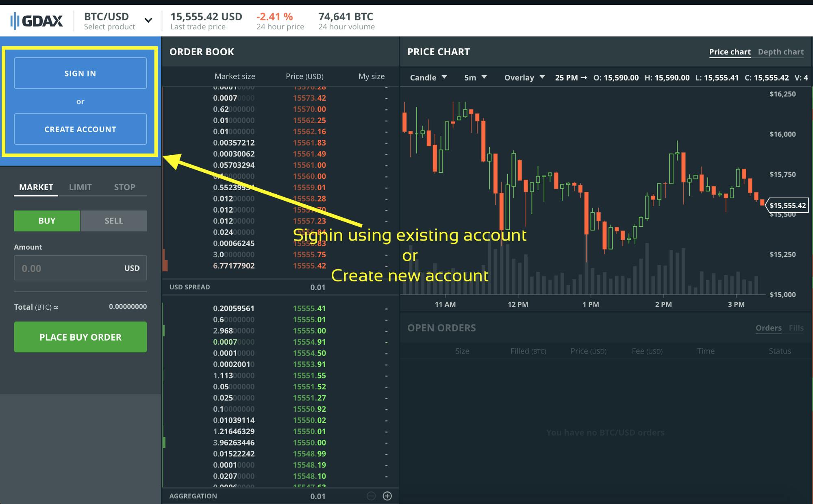Click the CREATE ACCOUNT button
Viewport: 813px width, 504px height.
pyautogui.click(x=80, y=129)
